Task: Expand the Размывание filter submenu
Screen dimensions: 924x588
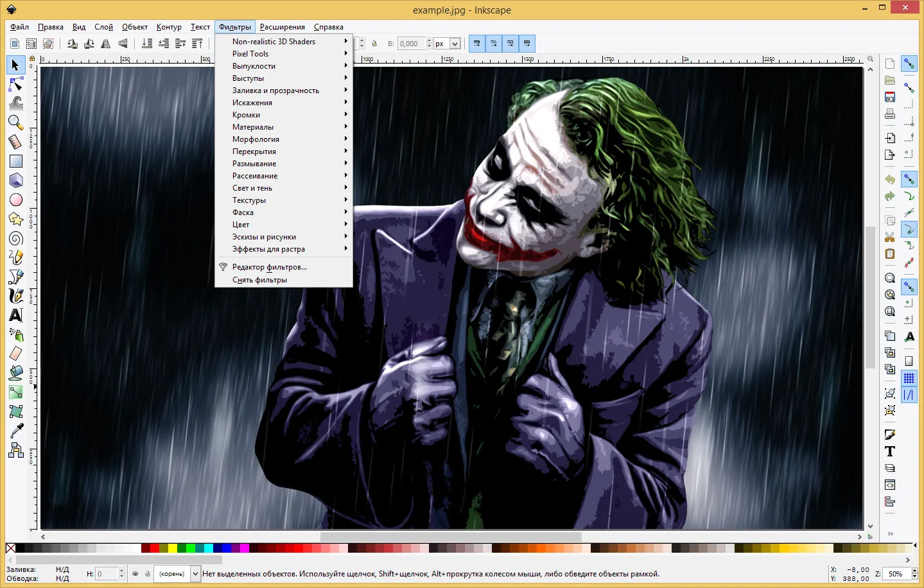Action: [x=284, y=164]
